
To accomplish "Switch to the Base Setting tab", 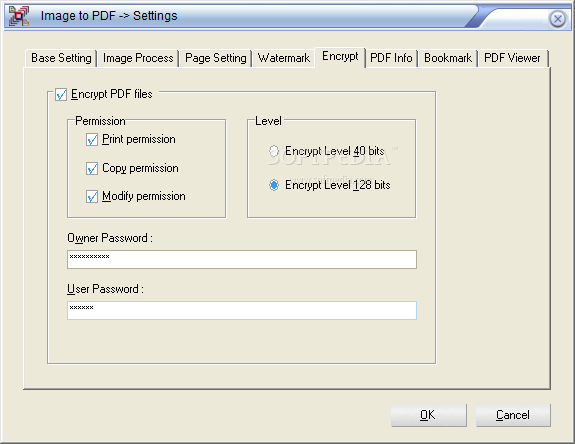I will (x=61, y=58).
